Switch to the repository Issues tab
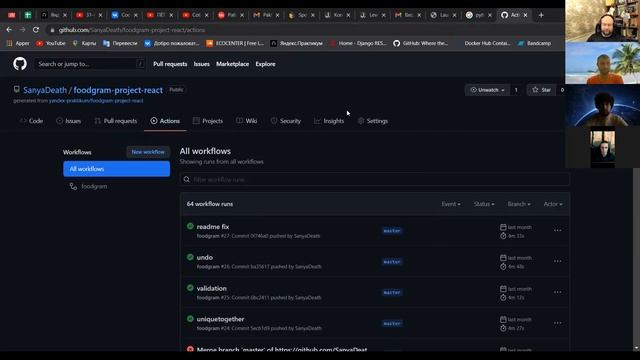The image size is (640, 360). [x=69, y=121]
